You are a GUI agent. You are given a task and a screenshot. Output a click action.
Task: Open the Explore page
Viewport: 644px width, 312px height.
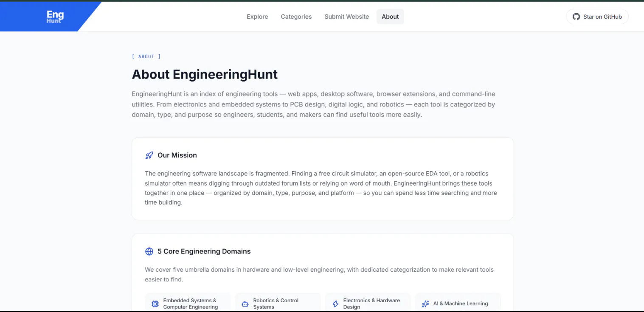tap(257, 17)
